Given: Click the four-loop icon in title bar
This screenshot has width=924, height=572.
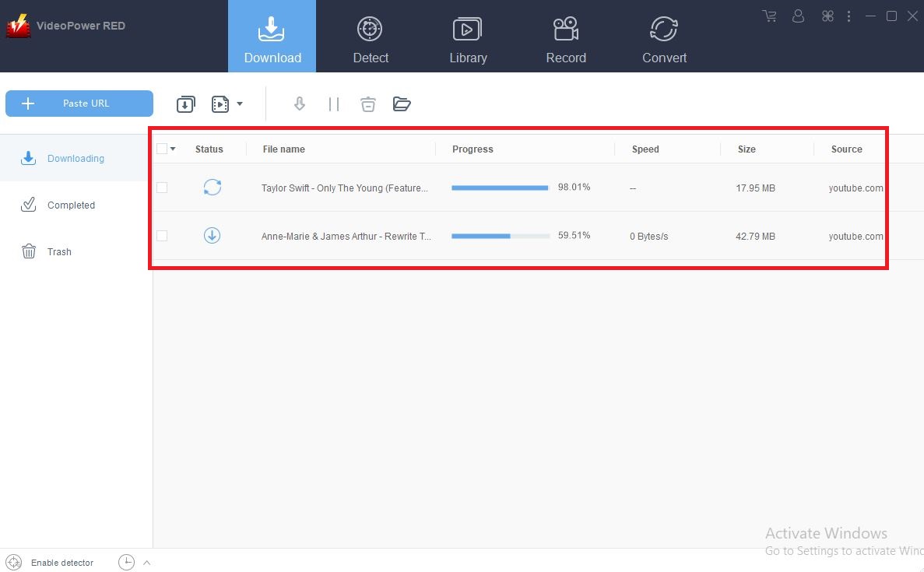Looking at the screenshot, I should [x=827, y=16].
